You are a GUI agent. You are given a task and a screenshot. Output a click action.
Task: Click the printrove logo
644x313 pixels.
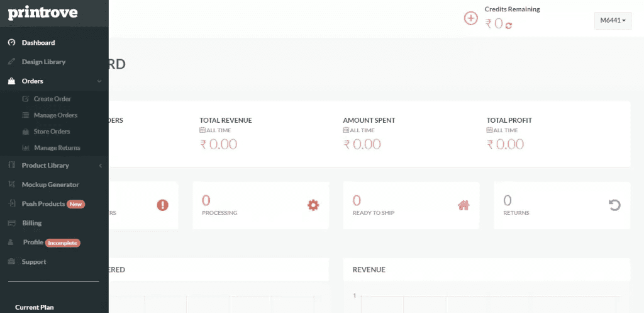43,13
